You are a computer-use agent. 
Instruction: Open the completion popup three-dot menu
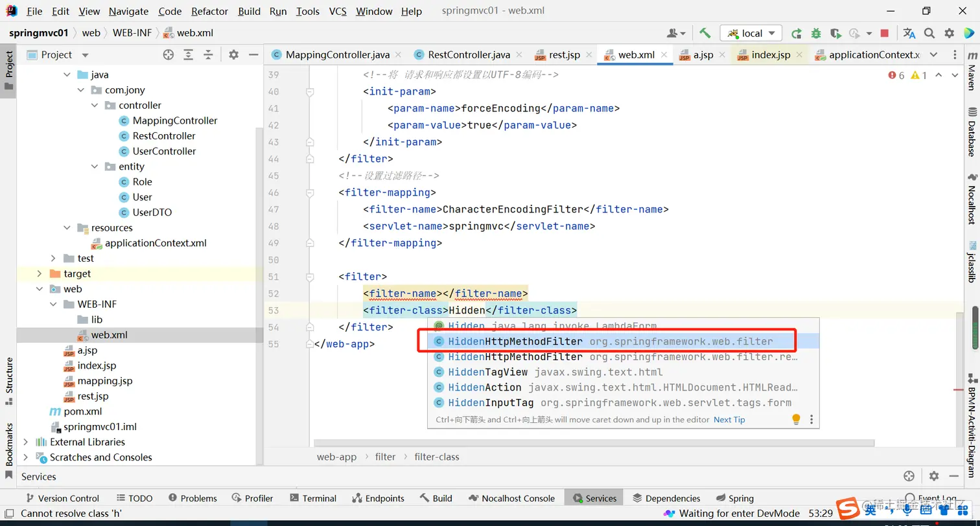click(x=811, y=420)
